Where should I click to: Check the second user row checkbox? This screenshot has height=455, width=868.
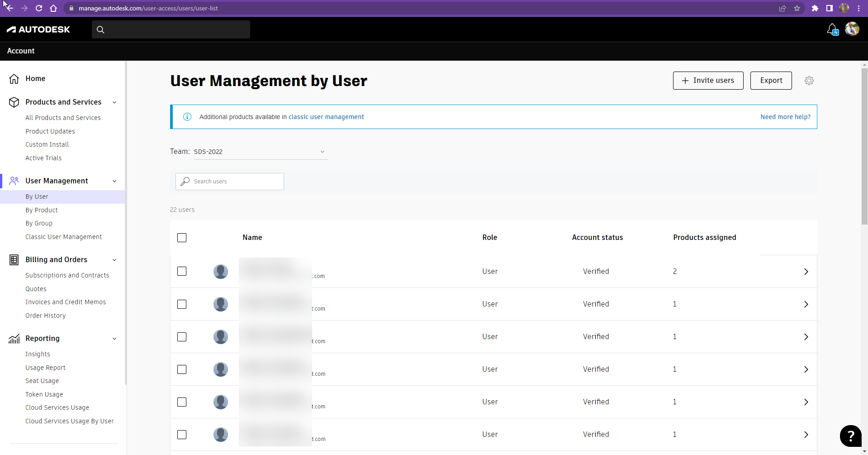(182, 304)
